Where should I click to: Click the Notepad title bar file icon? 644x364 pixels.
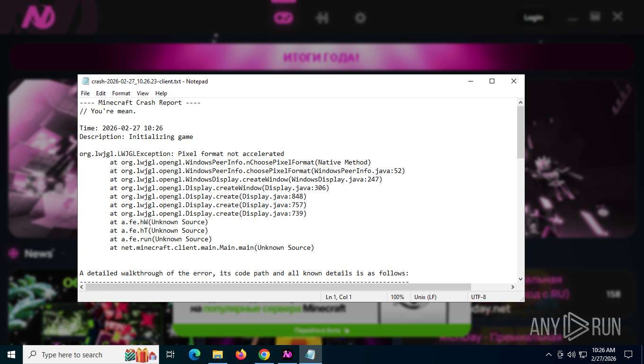coord(85,81)
